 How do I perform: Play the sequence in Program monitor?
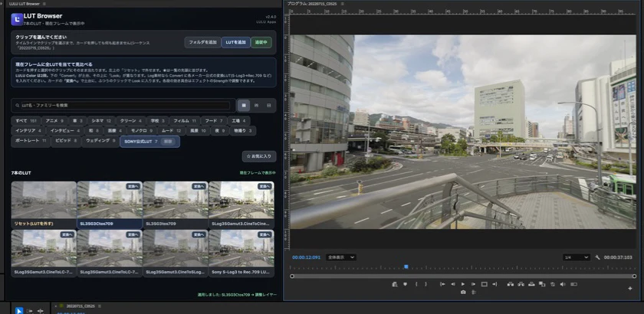pos(463,284)
